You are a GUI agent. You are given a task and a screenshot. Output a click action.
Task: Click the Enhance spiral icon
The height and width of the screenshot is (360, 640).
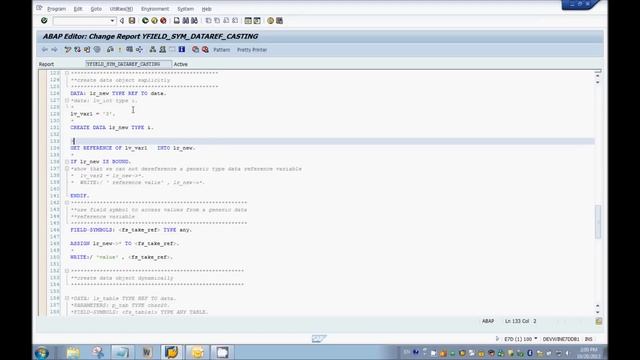point(97,49)
